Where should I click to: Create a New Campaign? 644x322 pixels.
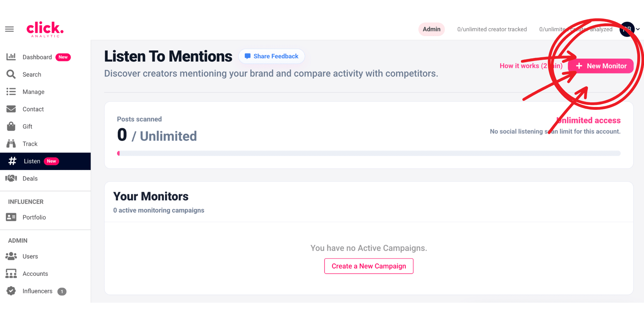369,266
